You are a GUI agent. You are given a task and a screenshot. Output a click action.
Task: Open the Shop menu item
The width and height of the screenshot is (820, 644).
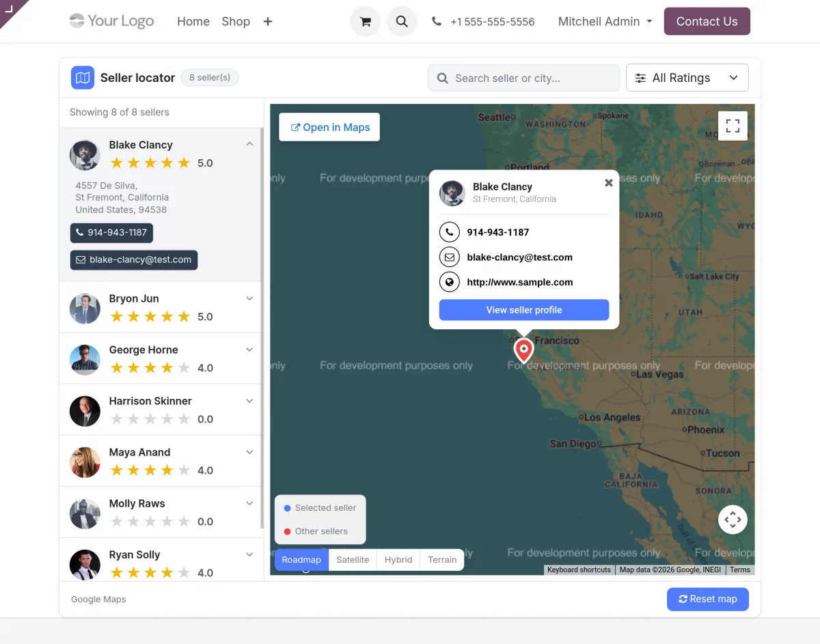(x=236, y=22)
